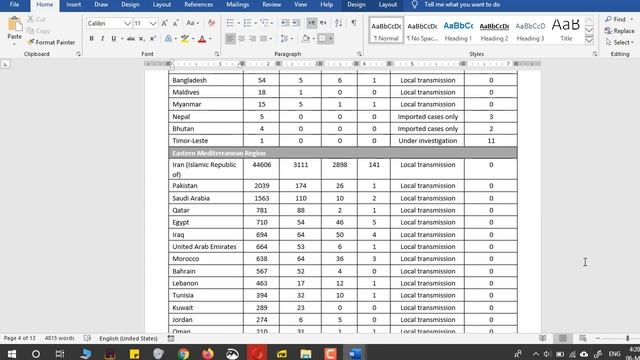Open File Explorer from the taskbar
640x360 pixels.
tap(306, 353)
